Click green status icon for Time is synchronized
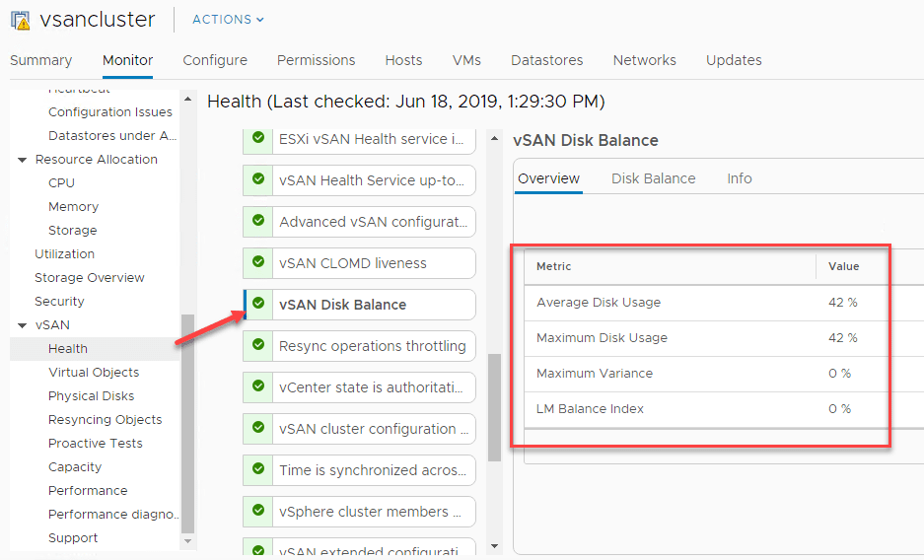 pos(258,469)
